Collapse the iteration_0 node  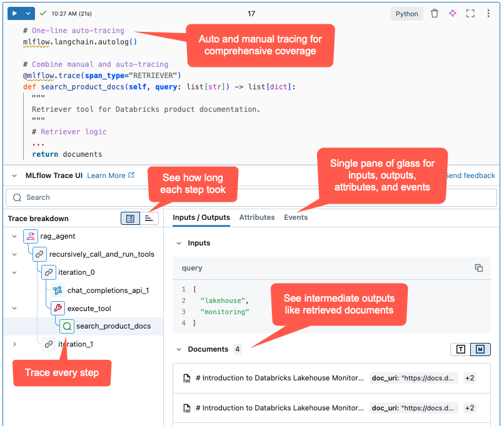tap(14, 272)
